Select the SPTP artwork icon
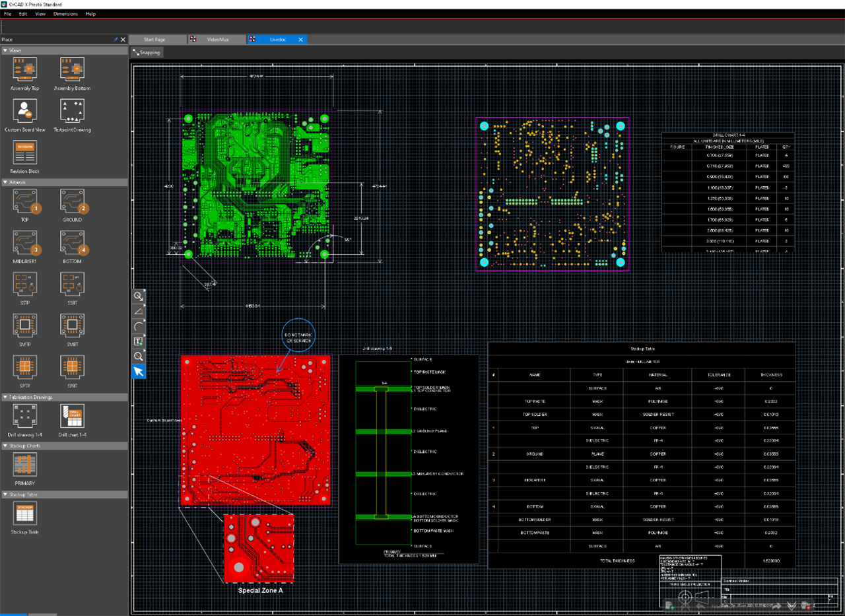 coord(25,367)
